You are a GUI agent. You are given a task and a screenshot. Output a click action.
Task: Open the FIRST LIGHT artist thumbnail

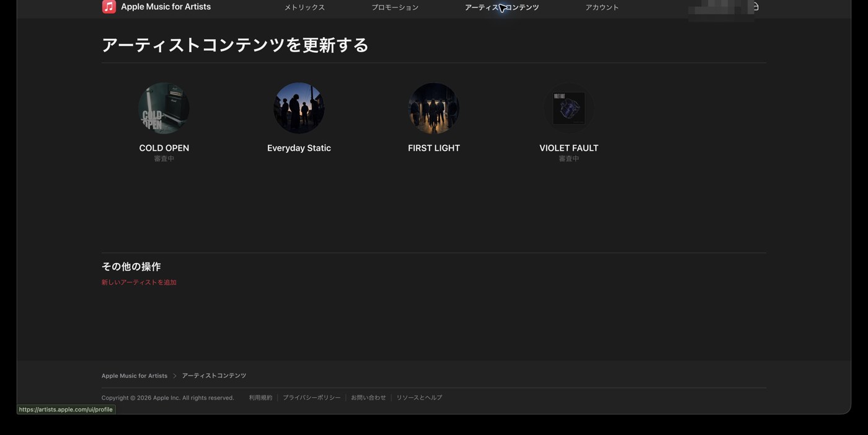(434, 108)
